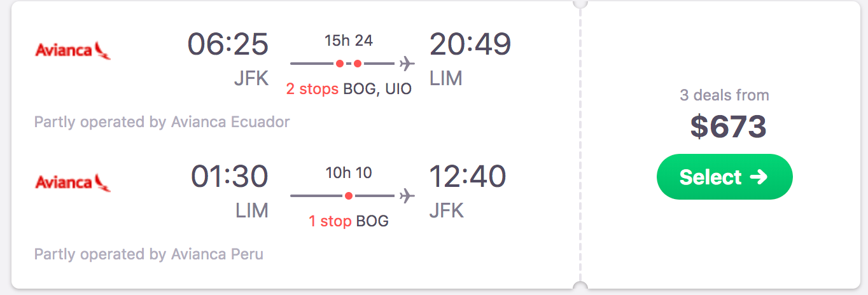868x295 pixels.
Task: Click the '3 deals from' label
Action: [724, 95]
